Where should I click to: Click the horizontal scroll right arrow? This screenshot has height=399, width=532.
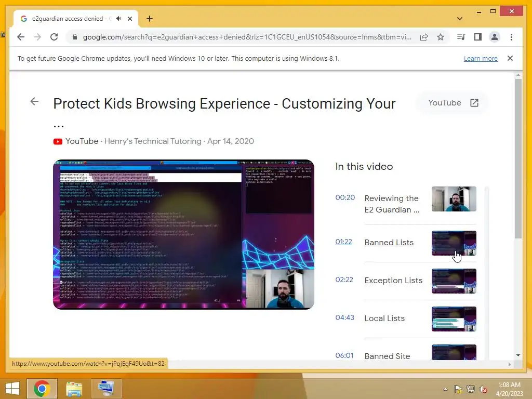click(x=509, y=364)
